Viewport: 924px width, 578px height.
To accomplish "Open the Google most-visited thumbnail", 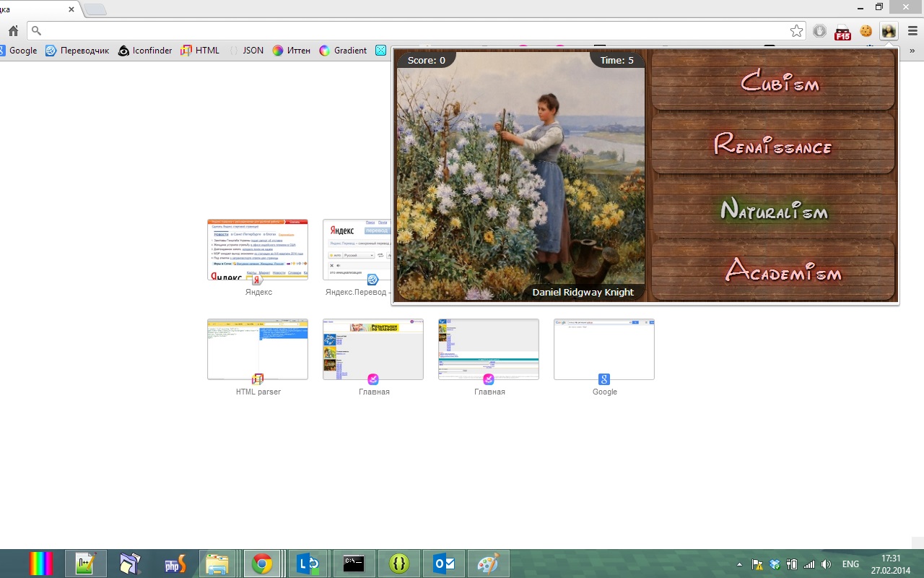I will coord(604,350).
